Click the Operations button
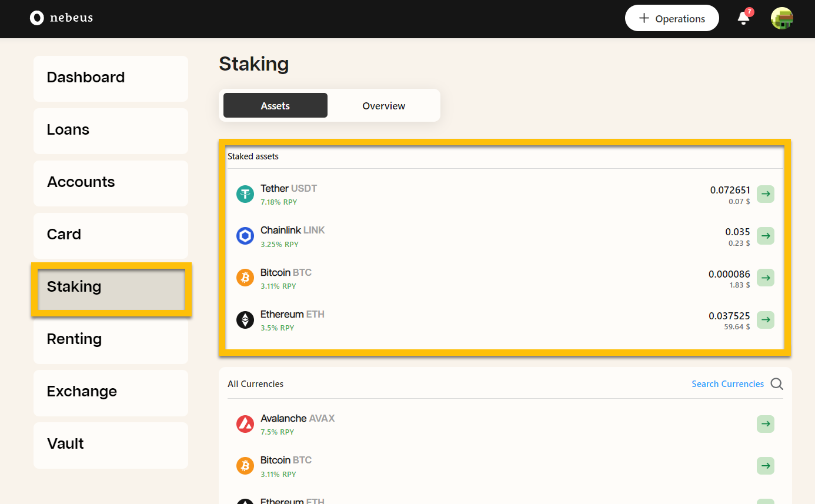The image size is (815, 504). point(672,18)
